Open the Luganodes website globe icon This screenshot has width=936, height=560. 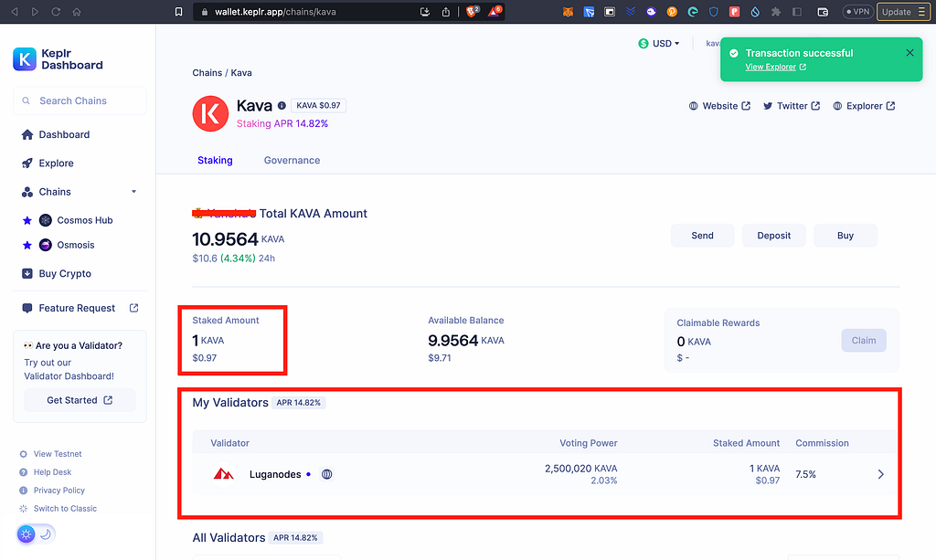[326, 475]
